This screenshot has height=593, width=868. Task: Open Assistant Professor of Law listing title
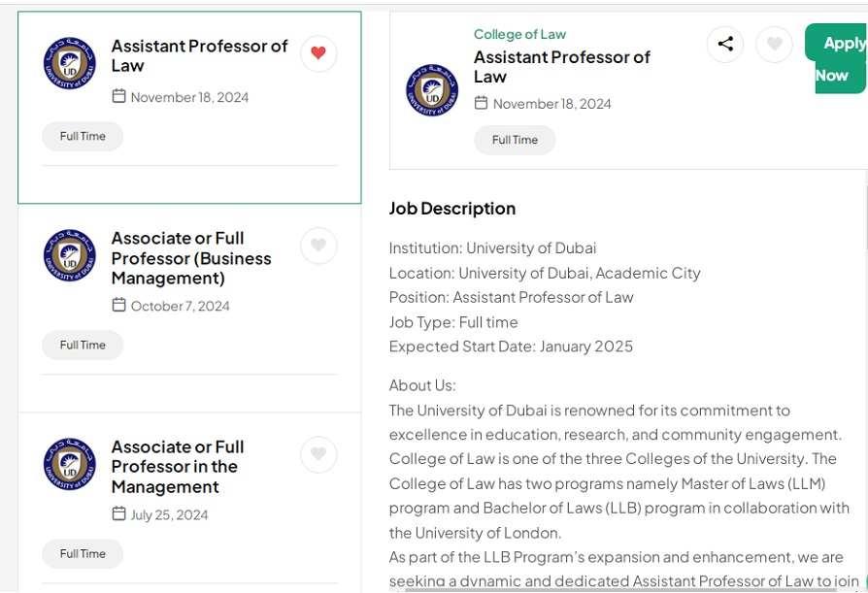(199, 55)
